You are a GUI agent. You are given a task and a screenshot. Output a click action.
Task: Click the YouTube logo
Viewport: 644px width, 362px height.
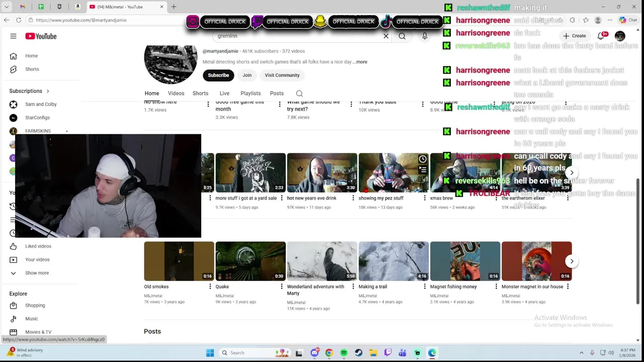point(41,36)
